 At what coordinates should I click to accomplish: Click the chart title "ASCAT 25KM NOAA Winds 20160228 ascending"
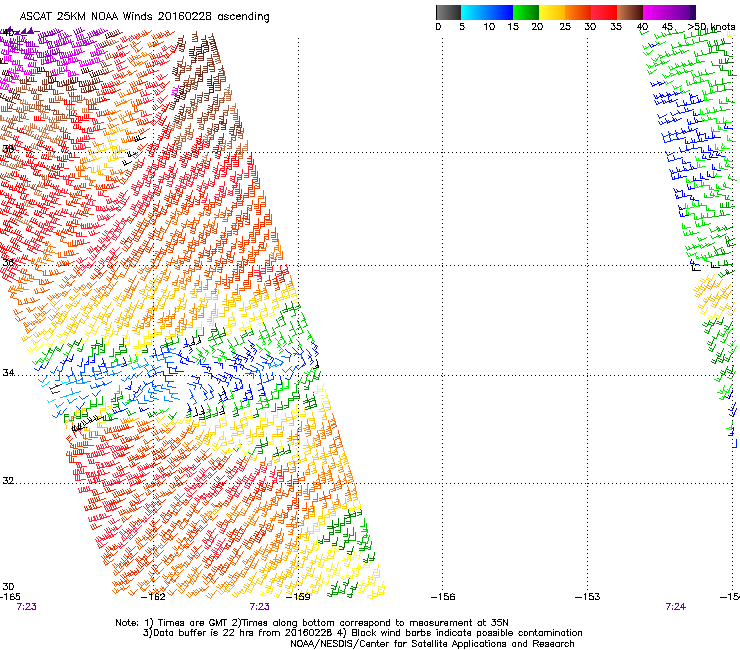point(144,17)
